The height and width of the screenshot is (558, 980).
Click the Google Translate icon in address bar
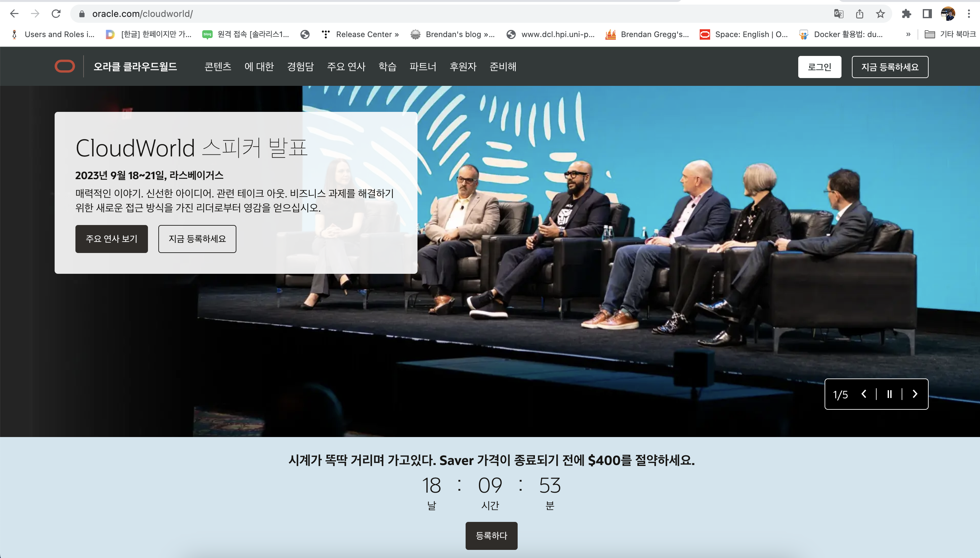point(838,14)
